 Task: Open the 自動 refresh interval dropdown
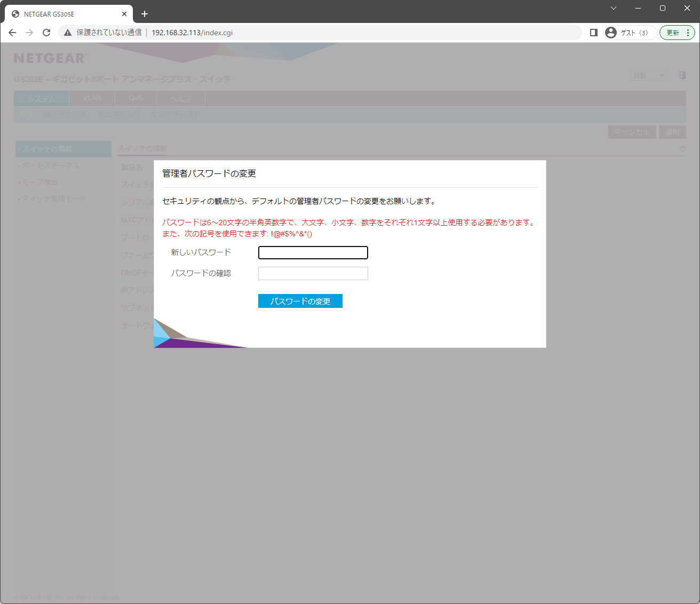(649, 75)
